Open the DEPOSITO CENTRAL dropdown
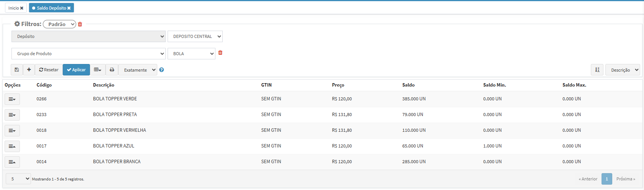 click(x=195, y=36)
